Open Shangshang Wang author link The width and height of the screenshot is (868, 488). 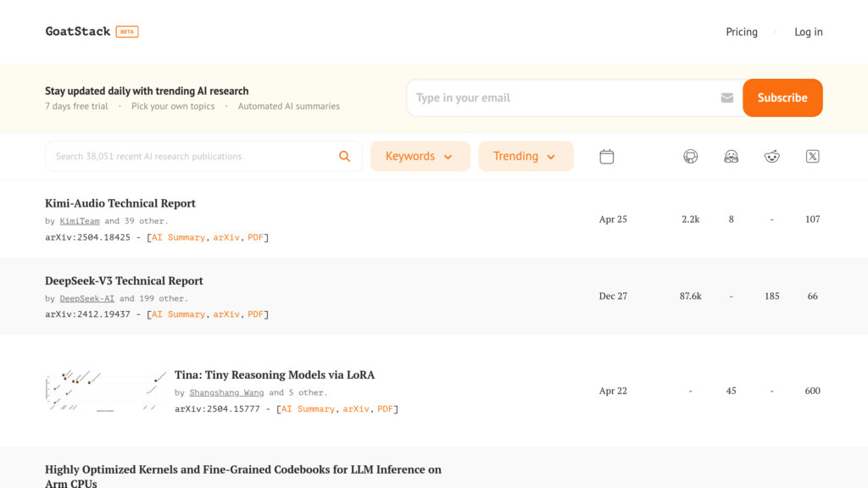coord(226,392)
